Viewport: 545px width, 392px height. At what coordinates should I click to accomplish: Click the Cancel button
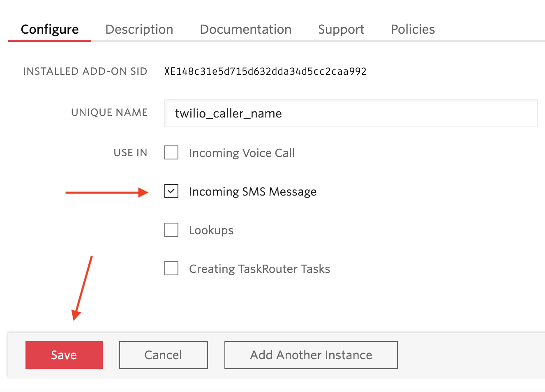[163, 355]
